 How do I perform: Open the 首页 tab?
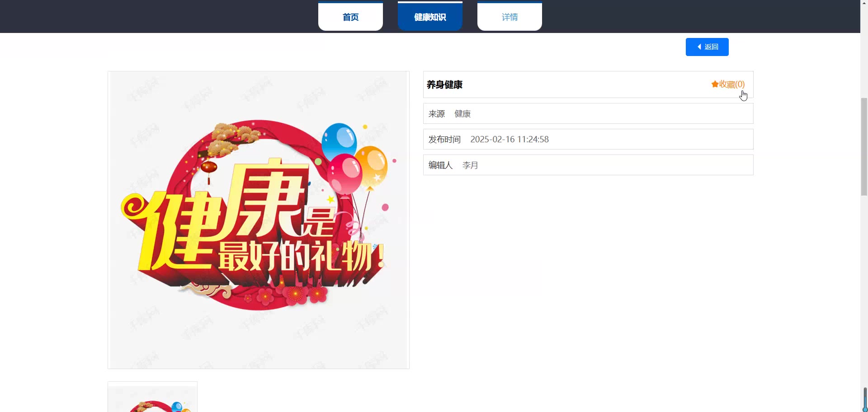[x=350, y=17]
